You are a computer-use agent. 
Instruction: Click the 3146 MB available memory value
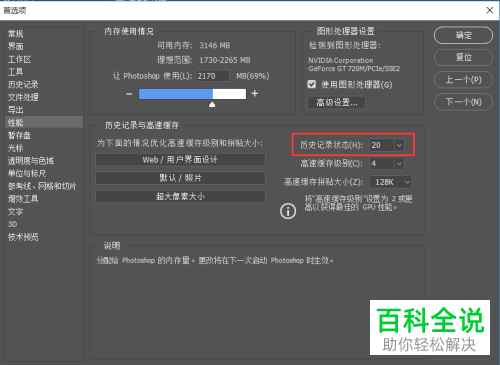click(x=215, y=45)
